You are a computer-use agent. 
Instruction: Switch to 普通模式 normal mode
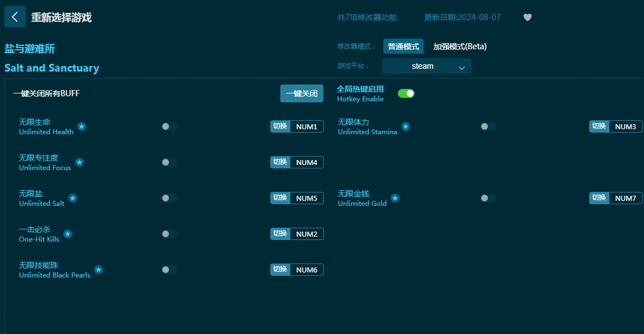click(403, 46)
